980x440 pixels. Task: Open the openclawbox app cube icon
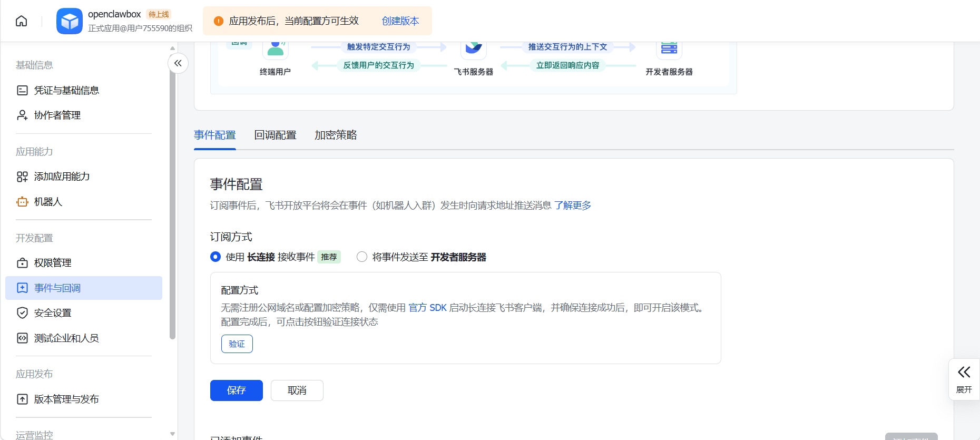[70, 21]
